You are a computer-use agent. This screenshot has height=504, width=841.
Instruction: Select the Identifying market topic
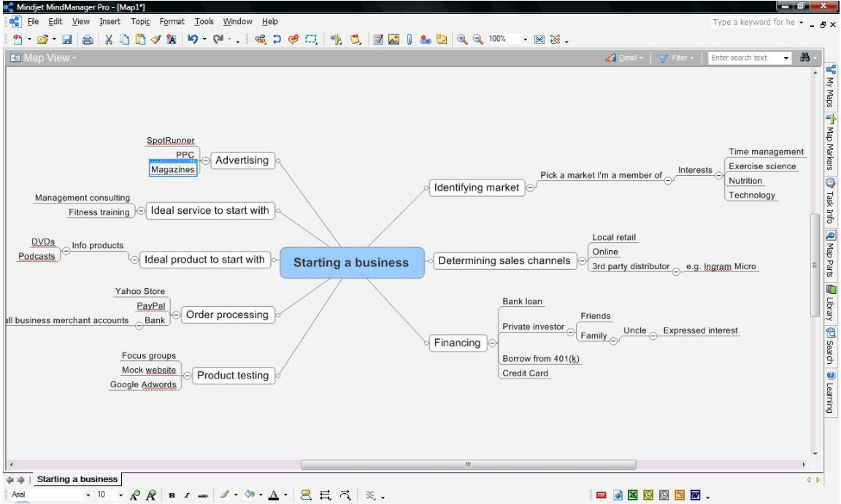click(476, 187)
